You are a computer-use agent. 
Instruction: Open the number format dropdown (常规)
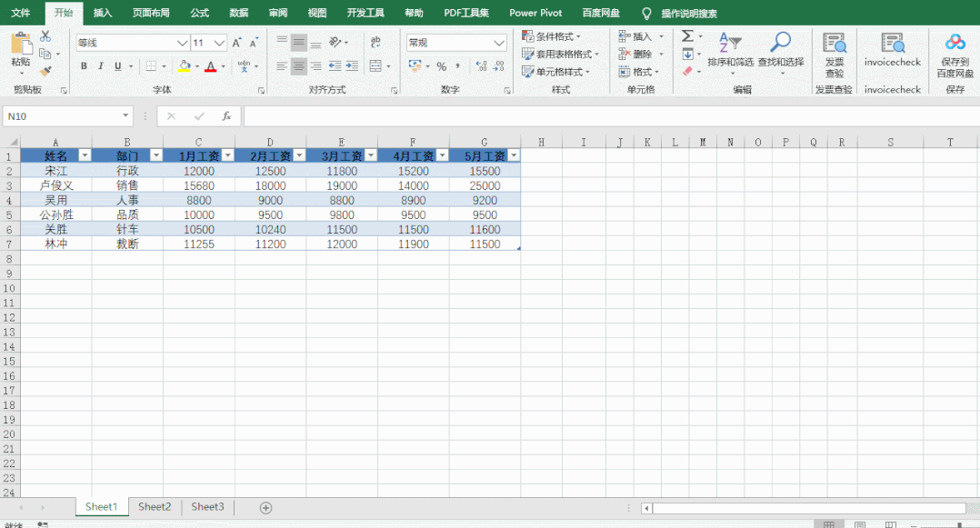click(499, 43)
